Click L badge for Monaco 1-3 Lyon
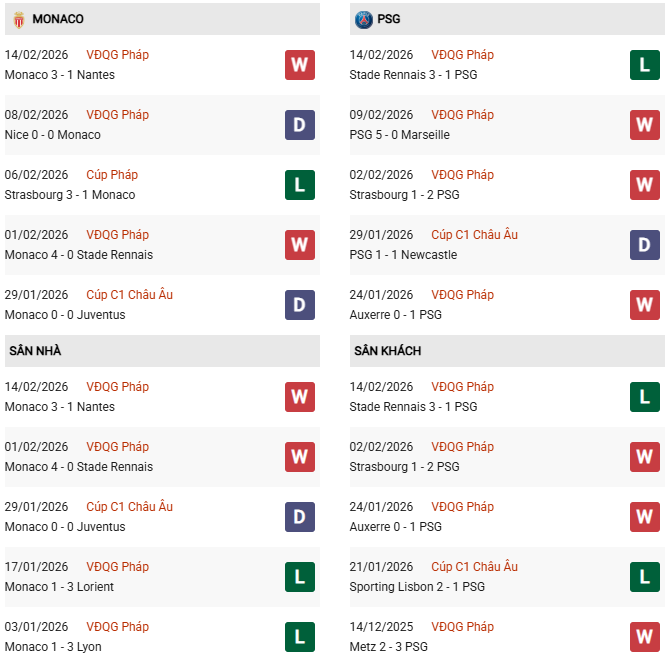Viewport: 666px width, 661px height. pos(299,637)
